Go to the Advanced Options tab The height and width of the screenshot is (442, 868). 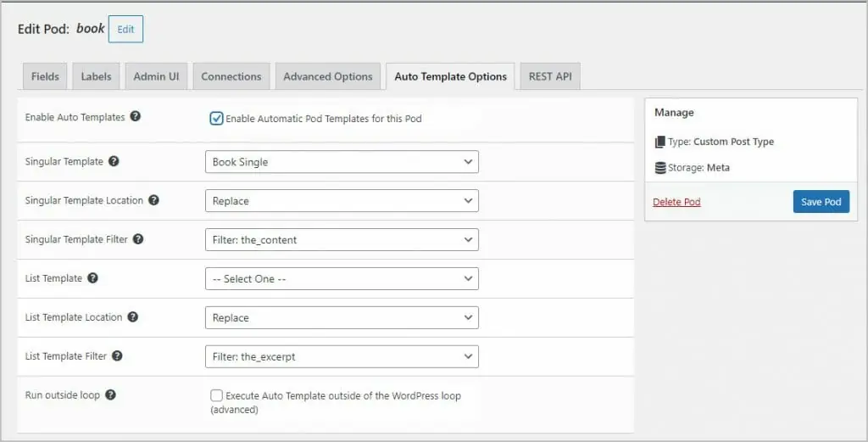tap(328, 76)
